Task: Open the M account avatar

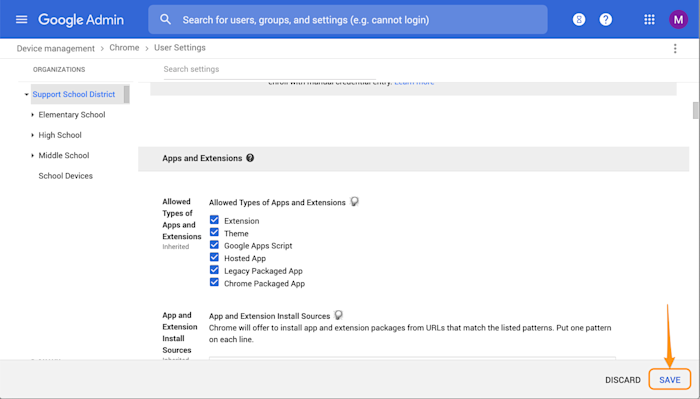Action: point(678,20)
